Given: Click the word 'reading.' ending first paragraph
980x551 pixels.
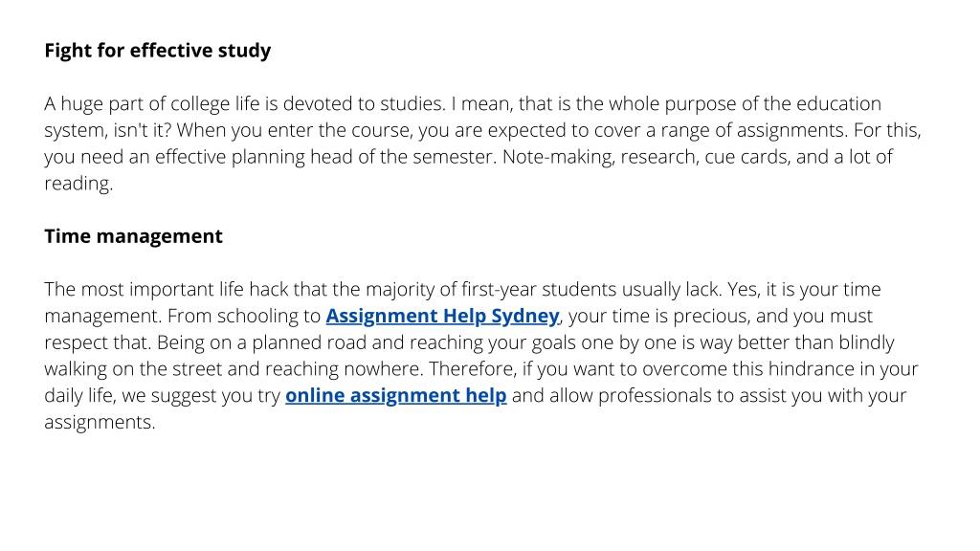Looking at the screenshot, I should pos(78,184).
